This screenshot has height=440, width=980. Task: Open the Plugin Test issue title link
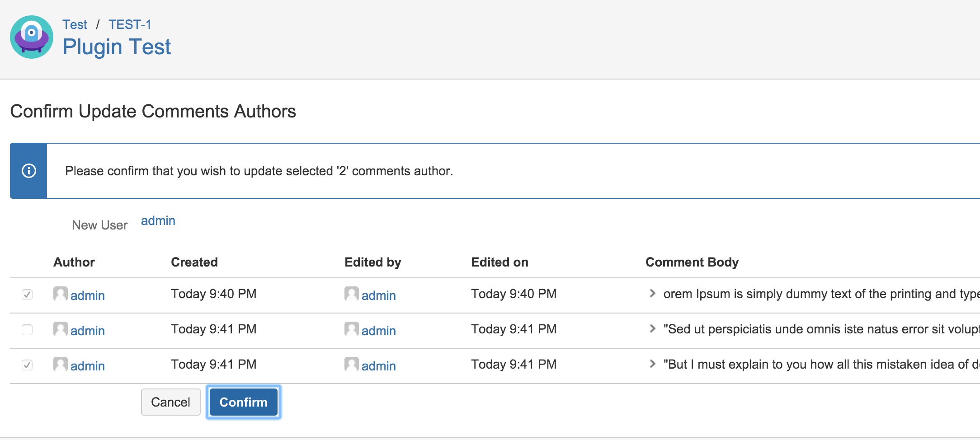pos(117,47)
